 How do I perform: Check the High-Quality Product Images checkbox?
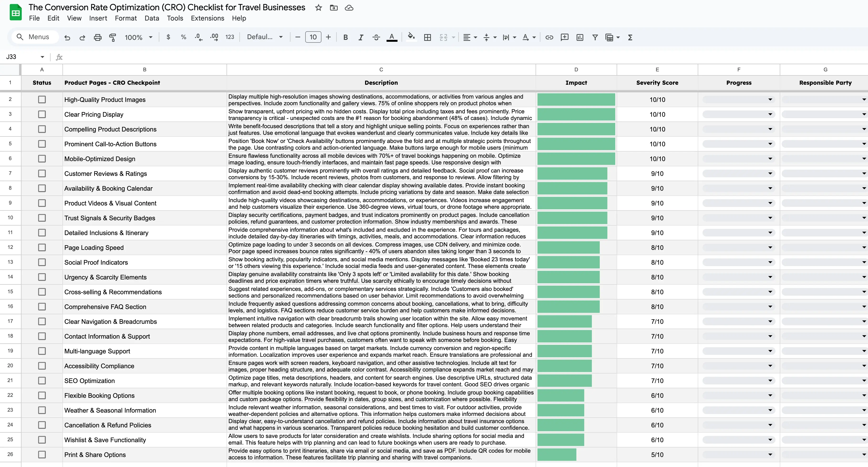pyautogui.click(x=42, y=100)
